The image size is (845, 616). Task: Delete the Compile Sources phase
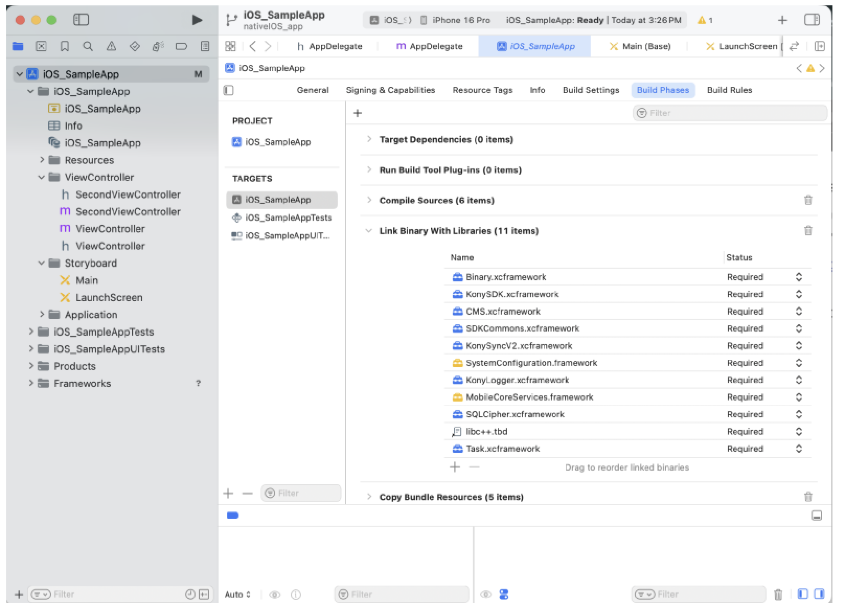click(808, 200)
